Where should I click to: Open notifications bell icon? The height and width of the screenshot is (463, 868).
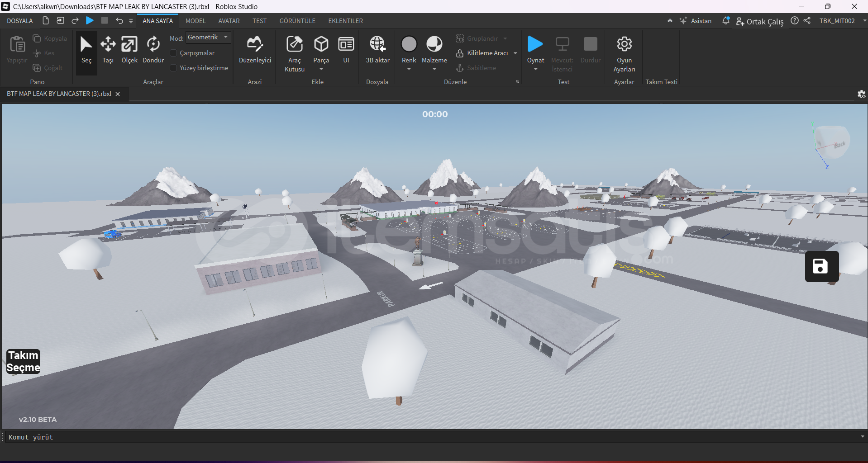pos(726,21)
